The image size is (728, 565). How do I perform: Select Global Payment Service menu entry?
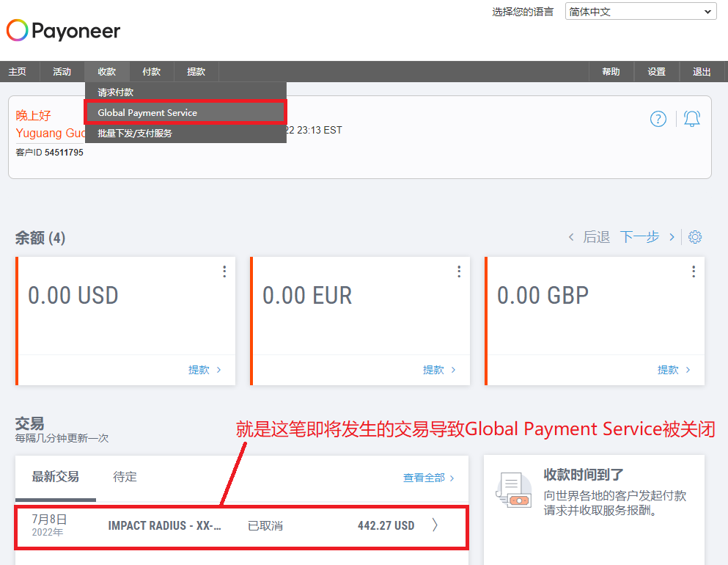point(185,112)
